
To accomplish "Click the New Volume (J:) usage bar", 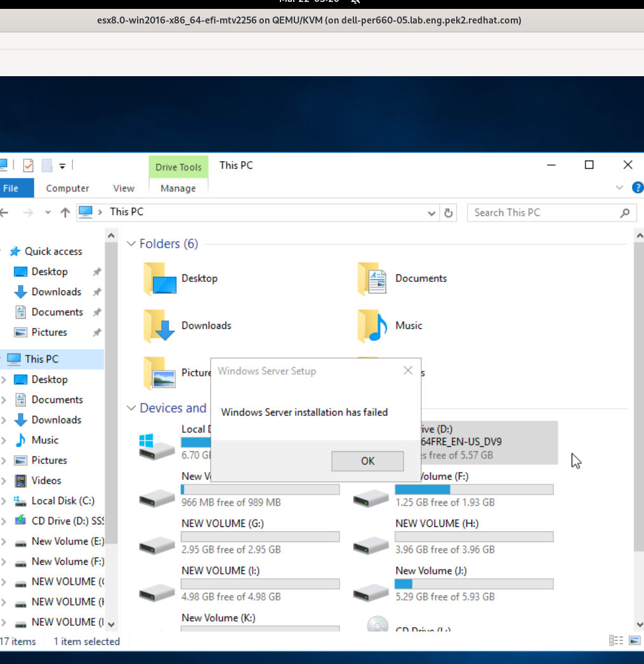I will 474,584.
